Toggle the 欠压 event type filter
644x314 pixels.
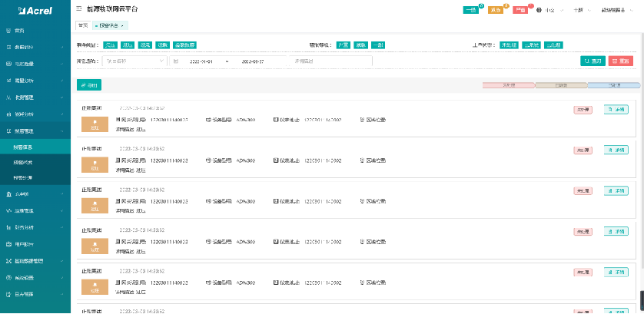point(110,45)
